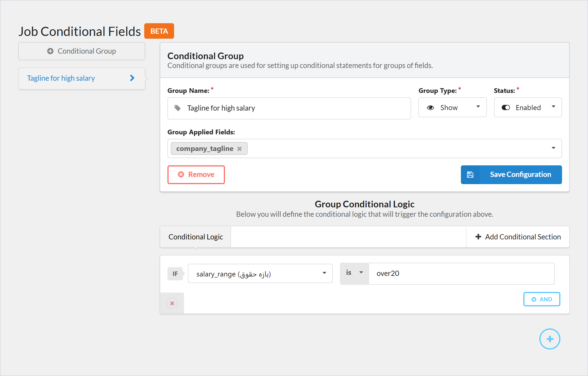Add a new Conditional Group
Screen dimensions: 588x376
click(x=82, y=51)
